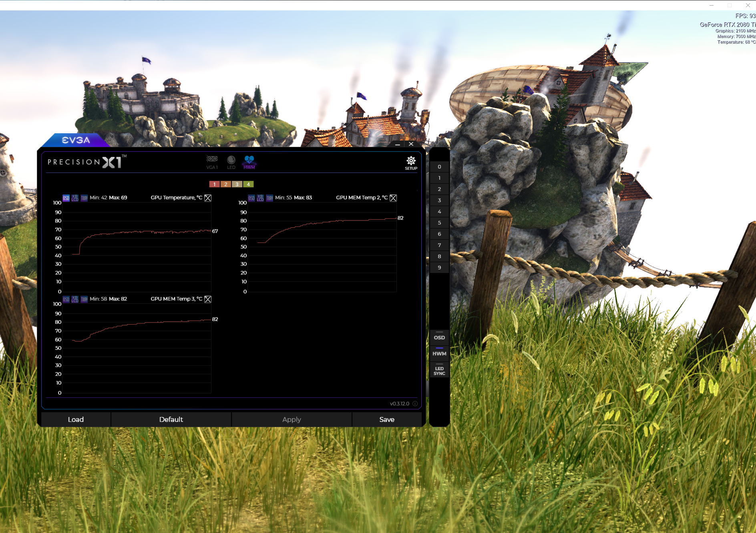
Task: Select profile slot 1 in side panel
Action: [439, 178]
